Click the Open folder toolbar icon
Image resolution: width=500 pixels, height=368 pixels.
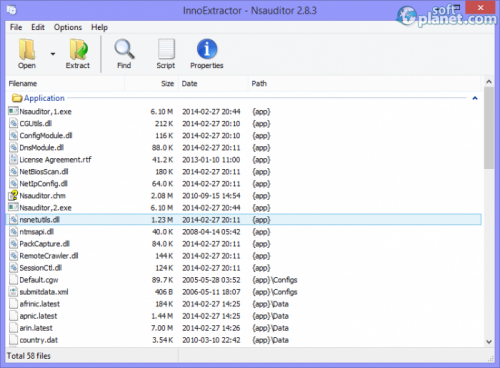(x=27, y=49)
